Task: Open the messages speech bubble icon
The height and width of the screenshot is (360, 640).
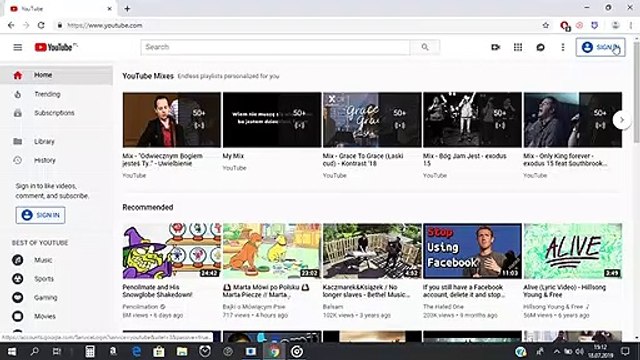Action: 540,47
